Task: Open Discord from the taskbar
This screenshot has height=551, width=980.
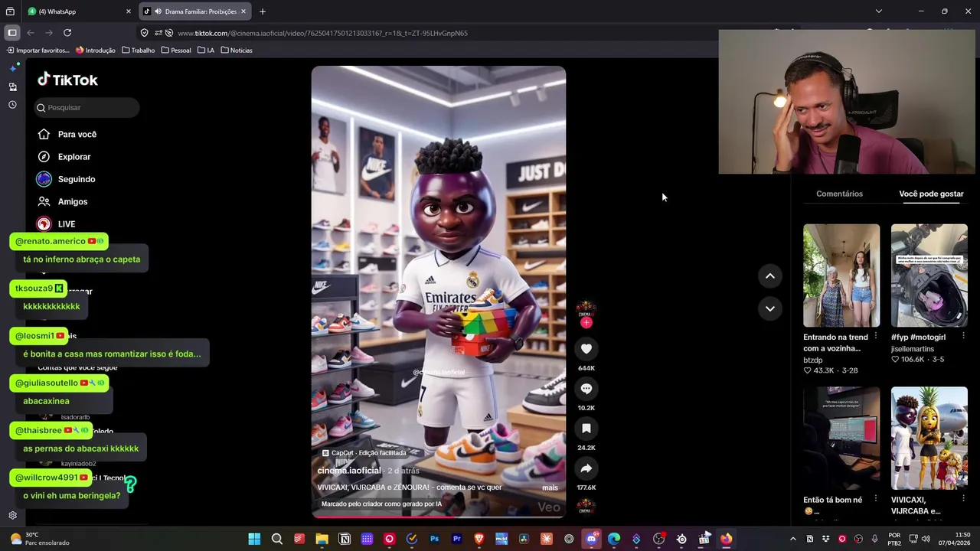Action: pos(591,539)
